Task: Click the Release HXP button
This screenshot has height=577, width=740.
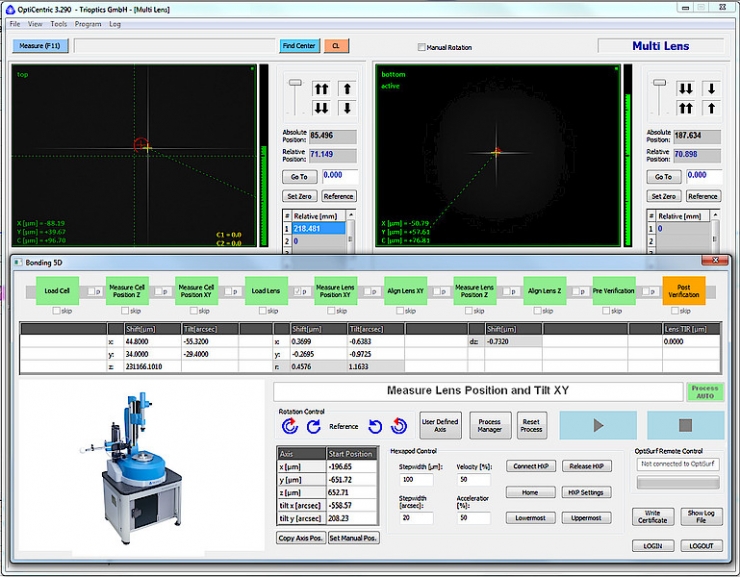Action: (x=587, y=466)
